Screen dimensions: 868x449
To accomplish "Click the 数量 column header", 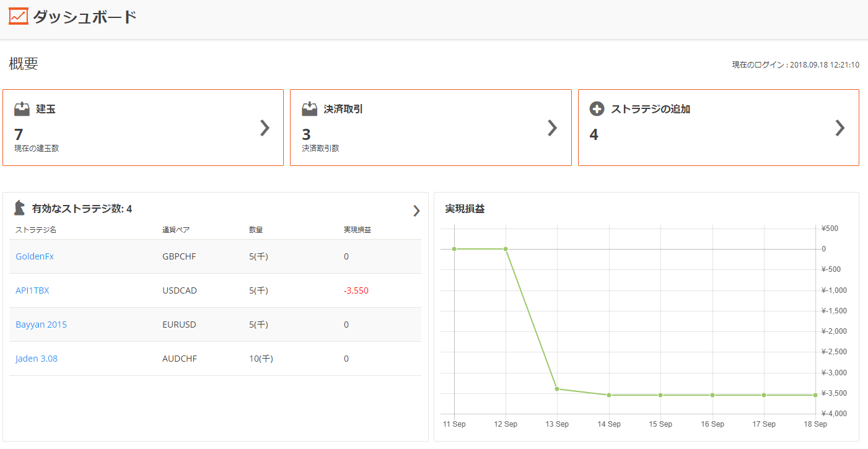I will tap(256, 230).
